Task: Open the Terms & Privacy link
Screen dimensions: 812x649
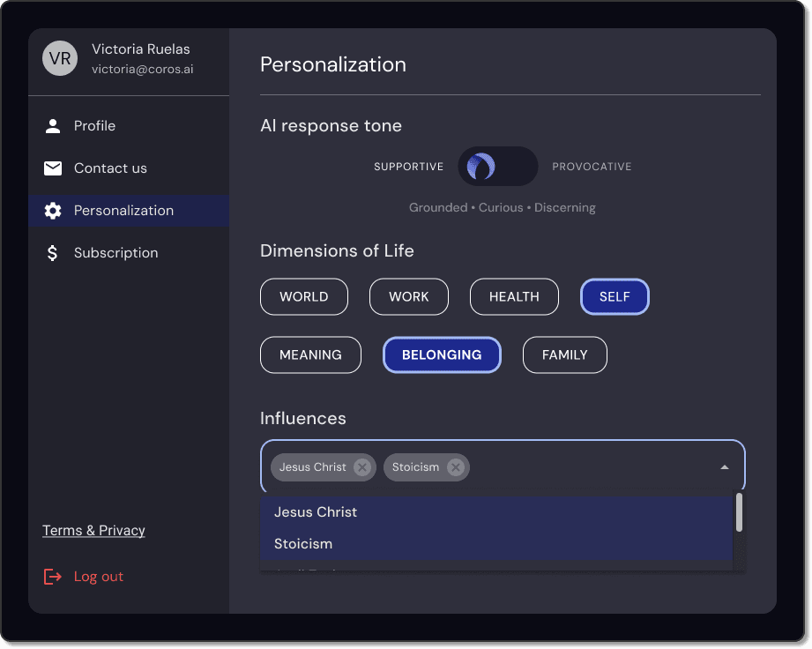Action: coord(93,531)
